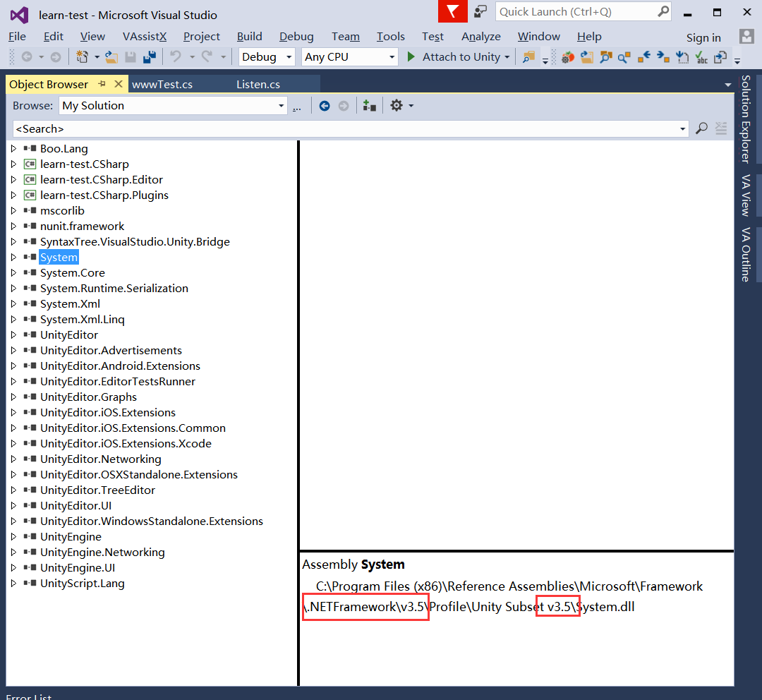Click VAssistX Open File in Solution icon
Image resolution: width=762 pixels, height=700 pixels.
587,57
